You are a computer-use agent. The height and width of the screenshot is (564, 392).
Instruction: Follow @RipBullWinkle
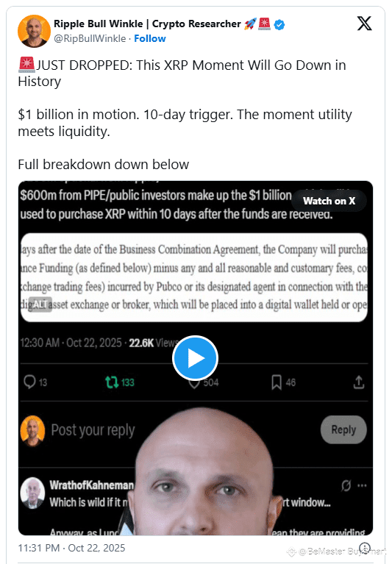[x=149, y=38]
